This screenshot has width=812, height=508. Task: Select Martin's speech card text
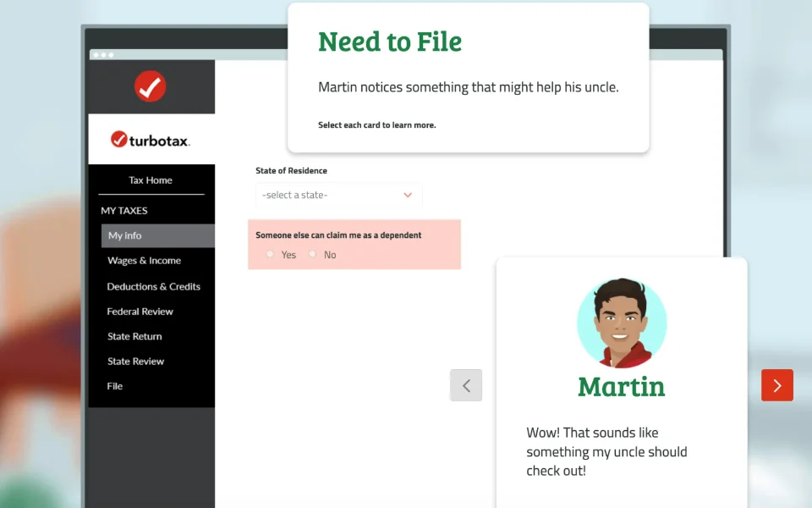click(606, 451)
